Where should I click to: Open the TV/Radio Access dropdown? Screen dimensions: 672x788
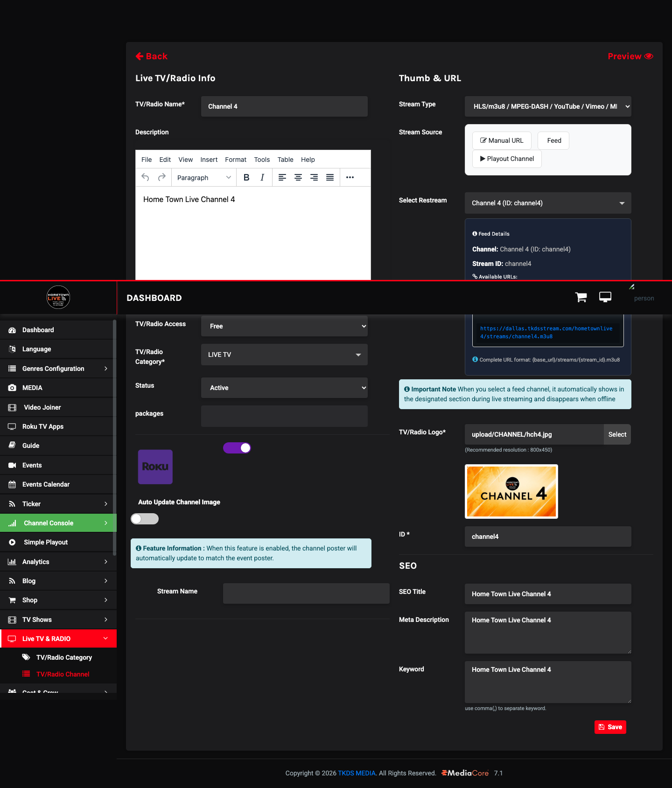284,326
